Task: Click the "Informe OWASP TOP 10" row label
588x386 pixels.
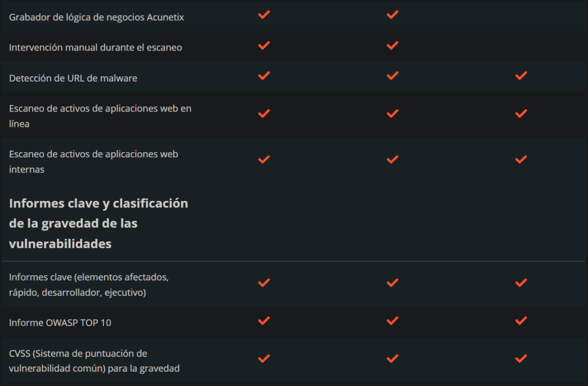Action: point(60,323)
